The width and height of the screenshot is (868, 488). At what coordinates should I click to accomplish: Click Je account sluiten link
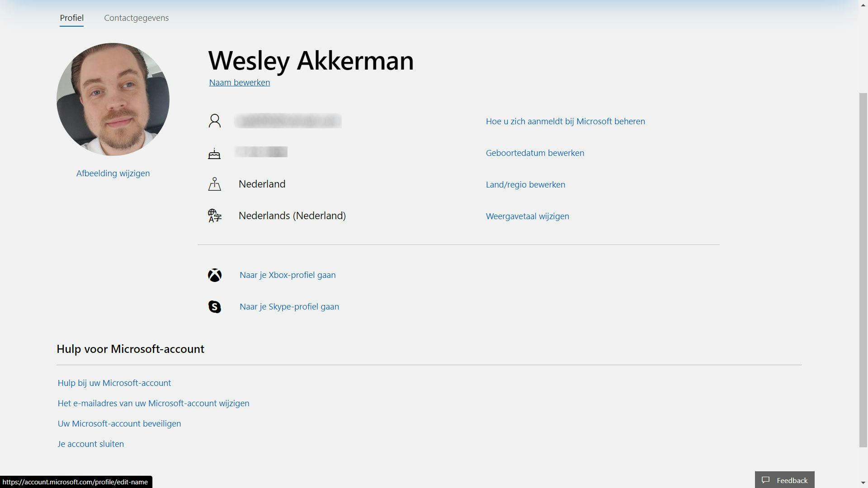90,444
